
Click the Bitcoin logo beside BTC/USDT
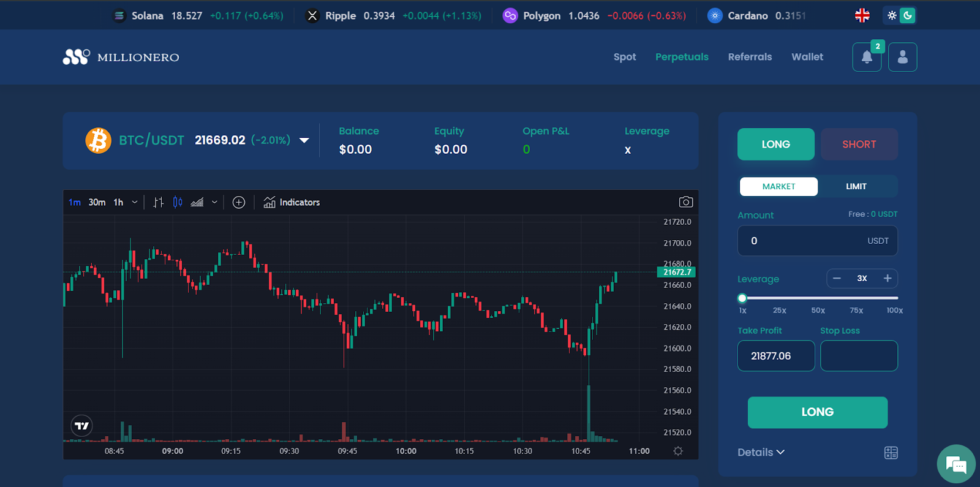(98, 140)
